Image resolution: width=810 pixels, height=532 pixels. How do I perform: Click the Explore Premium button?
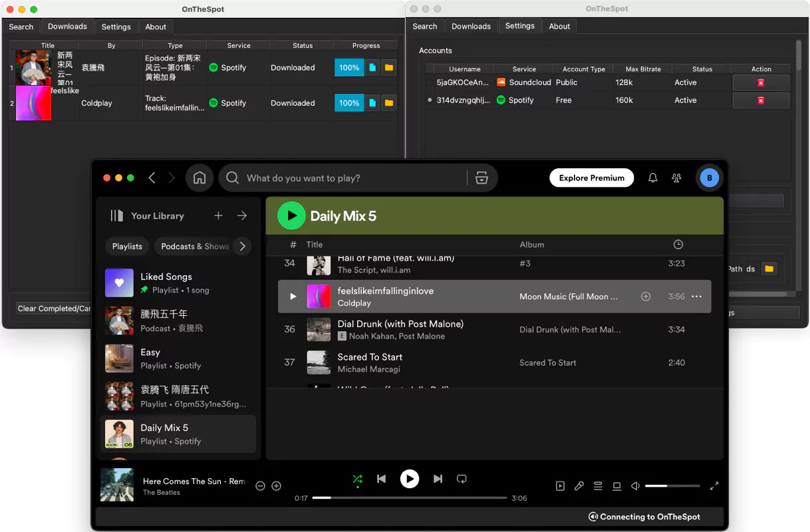coord(591,178)
